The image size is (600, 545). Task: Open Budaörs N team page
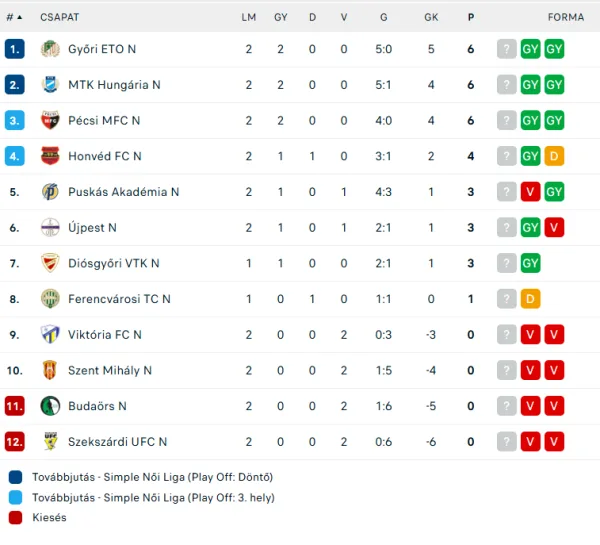pyautogui.click(x=97, y=406)
